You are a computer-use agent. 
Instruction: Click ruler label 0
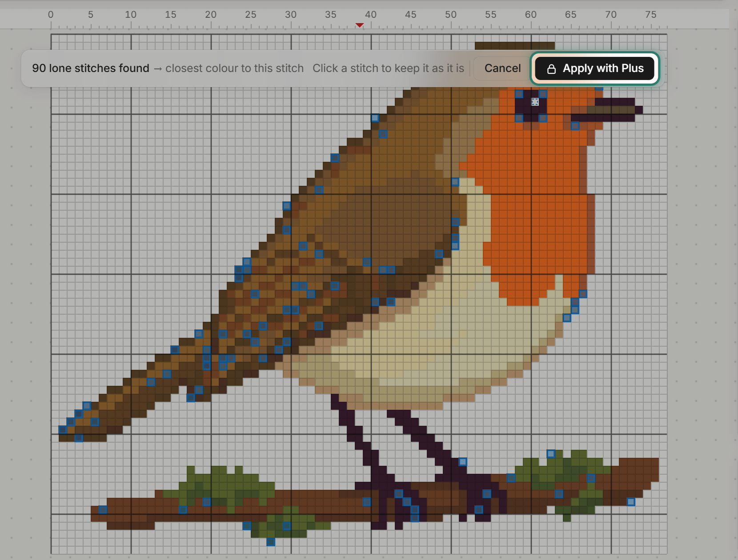pos(51,14)
